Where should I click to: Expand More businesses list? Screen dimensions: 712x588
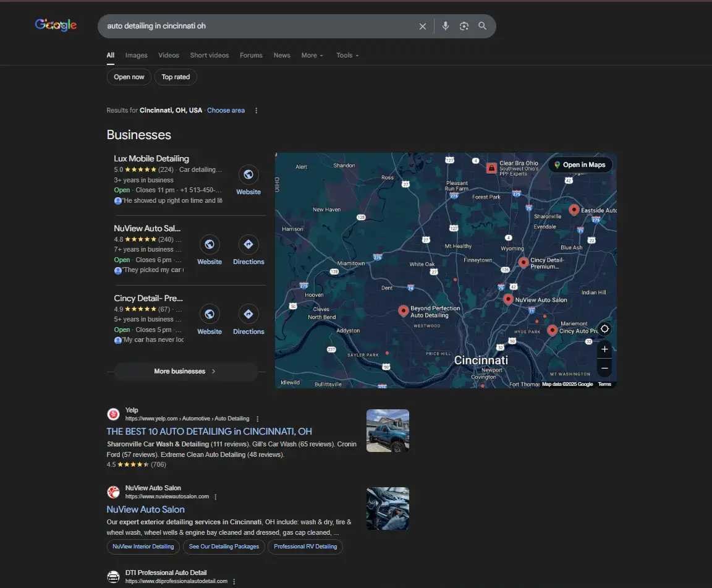(x=186, y=371)
